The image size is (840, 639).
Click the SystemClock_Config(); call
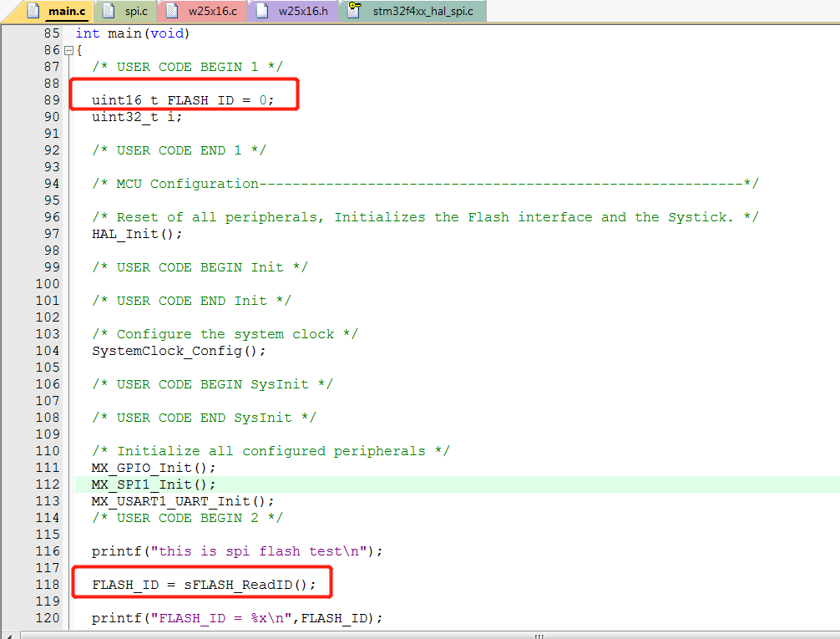(179, 351)
